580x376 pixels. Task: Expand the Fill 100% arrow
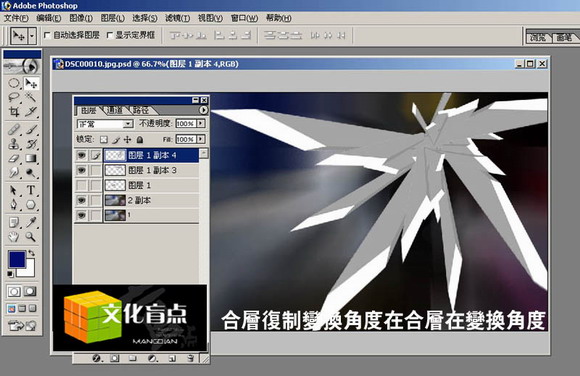201,139
